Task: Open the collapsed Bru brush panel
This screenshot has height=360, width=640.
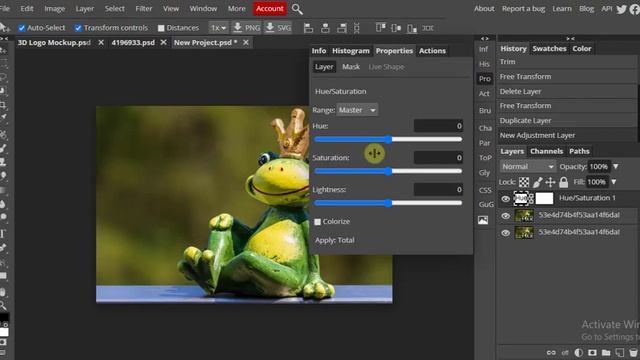Action: 485,111
